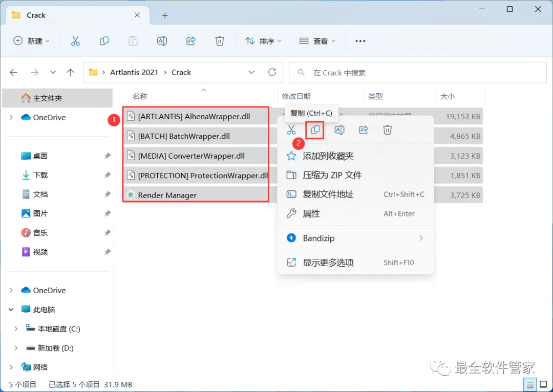Open 图片 in the sidebar

click(x=40, y=213)
